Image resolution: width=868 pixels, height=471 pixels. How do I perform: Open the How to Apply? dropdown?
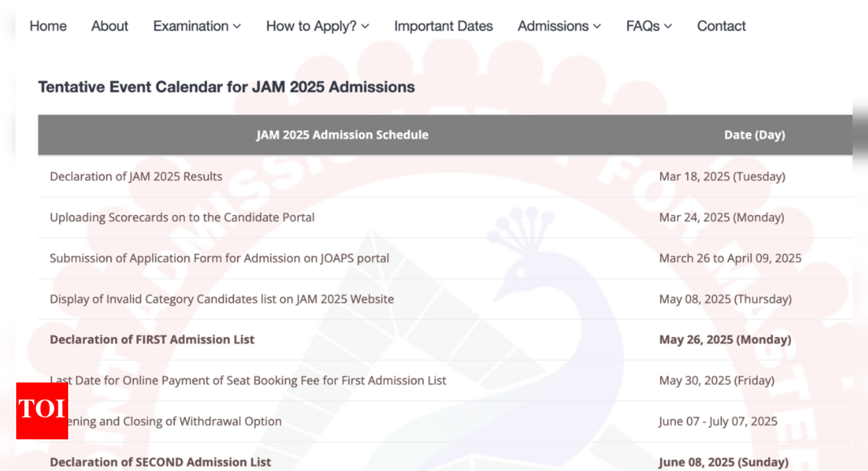pyautogui.click(x=312, y=26)
